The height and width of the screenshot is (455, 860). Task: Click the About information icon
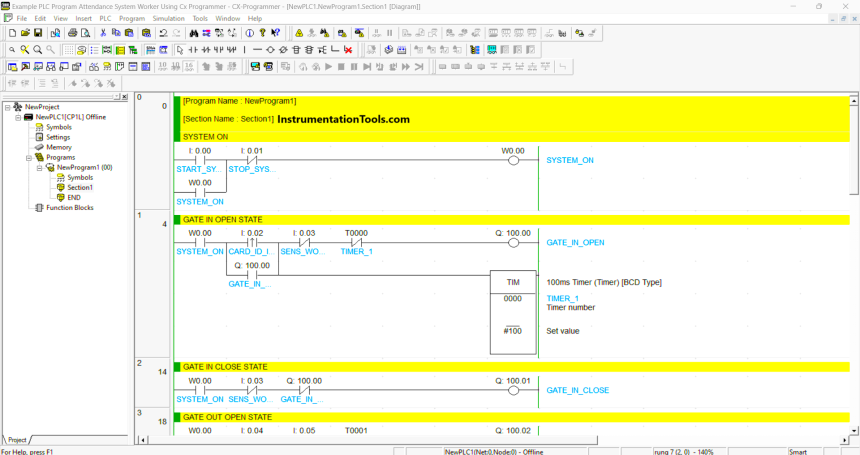250,33
